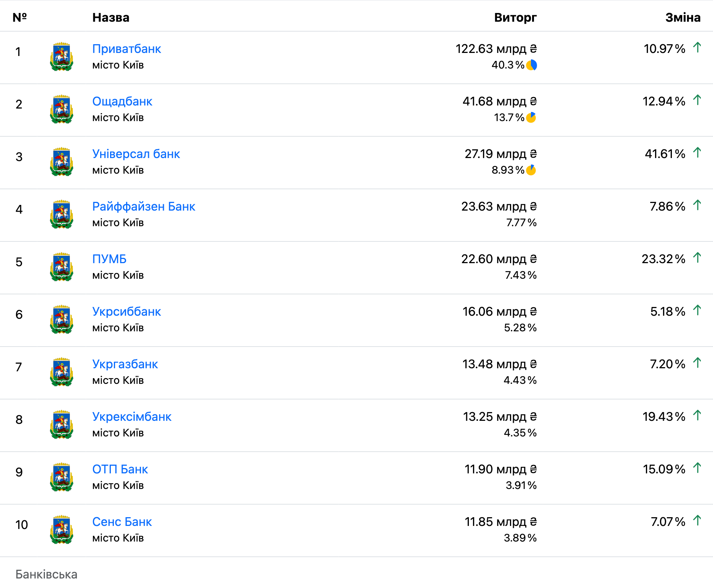Open the Райффайзен Банк page
The image size is (713, 588).
pos(144,206)
